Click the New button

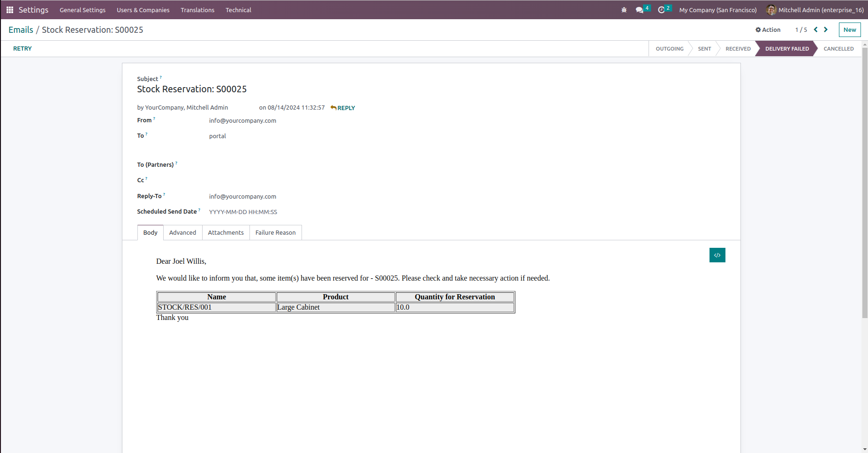850,30
